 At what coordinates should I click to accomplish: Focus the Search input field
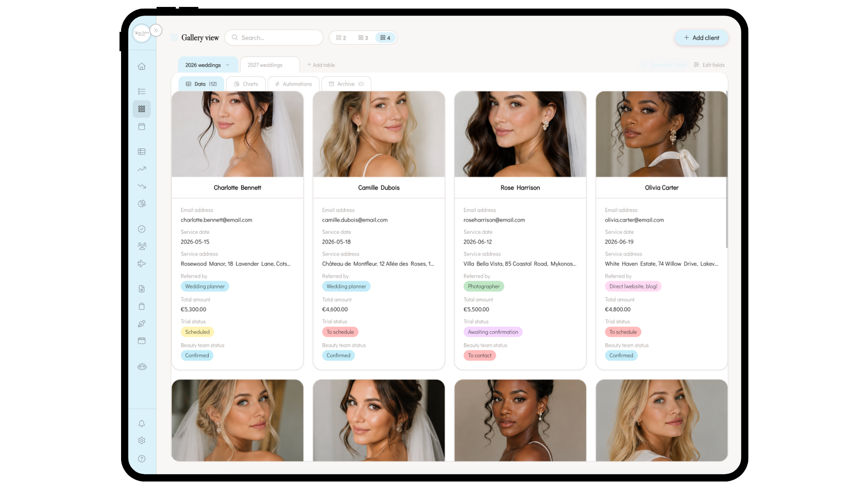pos(274,38)
